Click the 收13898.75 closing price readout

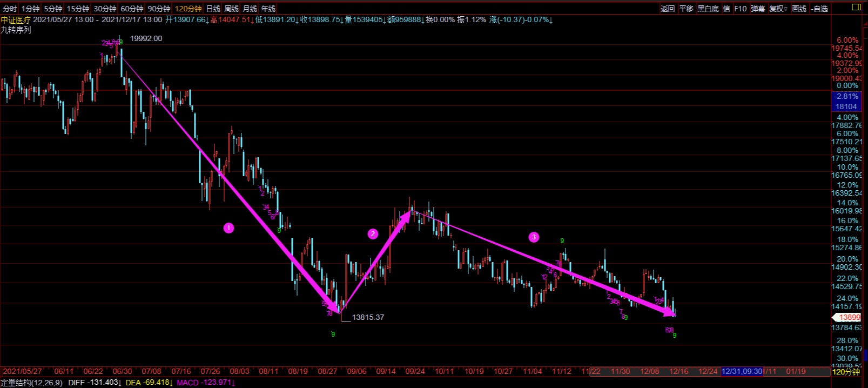click(320, 20)
